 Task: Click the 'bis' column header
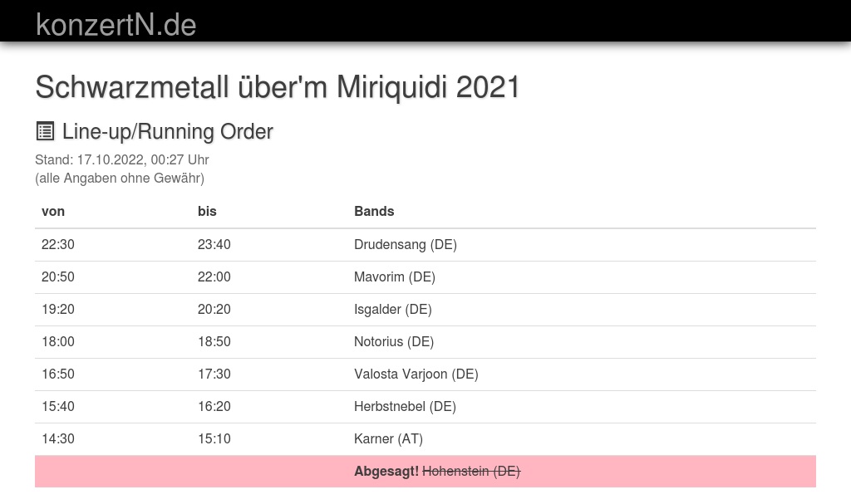(207, 211)
